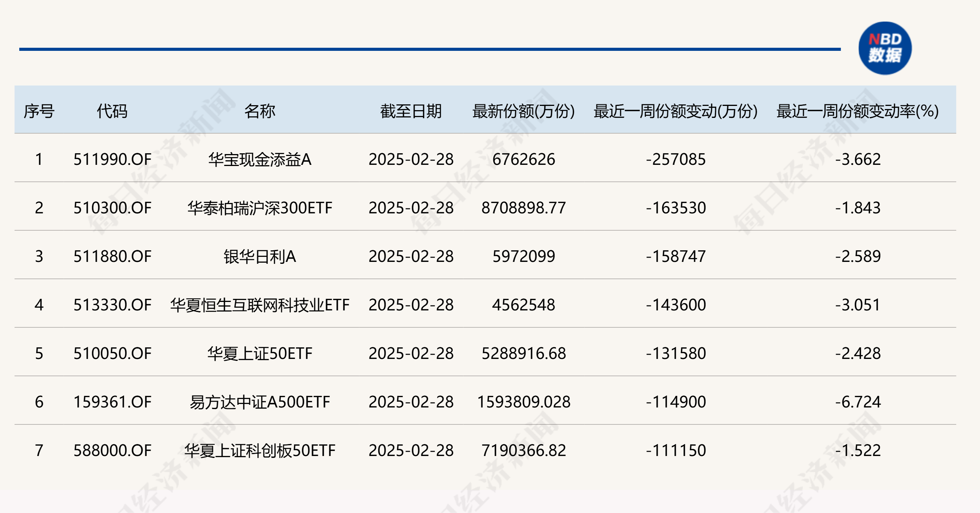Select 华夏上证科创板50ETF name

coord(260,451)
